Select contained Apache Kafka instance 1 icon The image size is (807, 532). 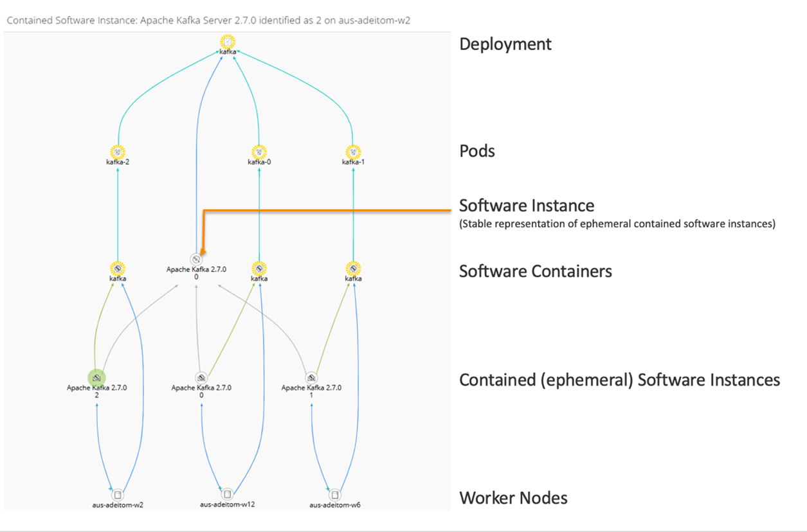(x=311, y=378)
